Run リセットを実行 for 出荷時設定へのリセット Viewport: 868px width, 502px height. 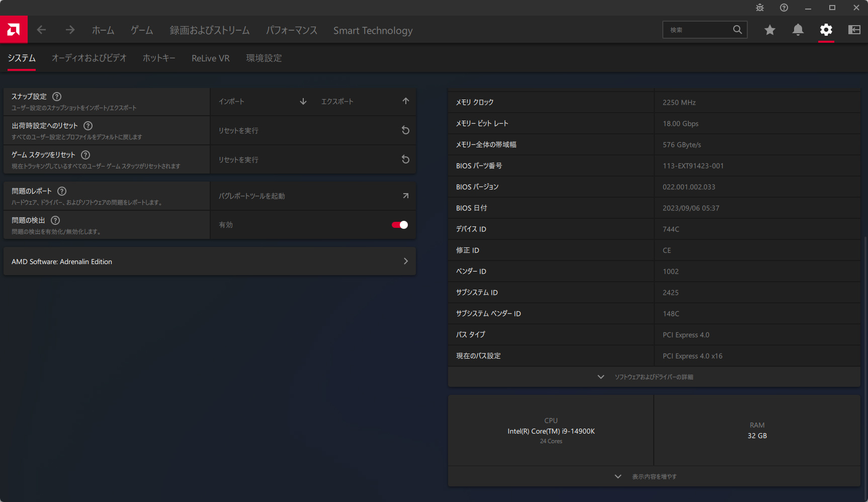click(313, 131)
